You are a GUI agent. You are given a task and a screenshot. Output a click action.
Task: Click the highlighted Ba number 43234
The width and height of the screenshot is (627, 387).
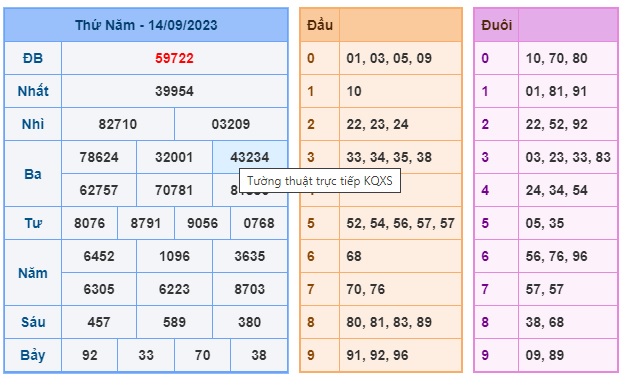250,157
